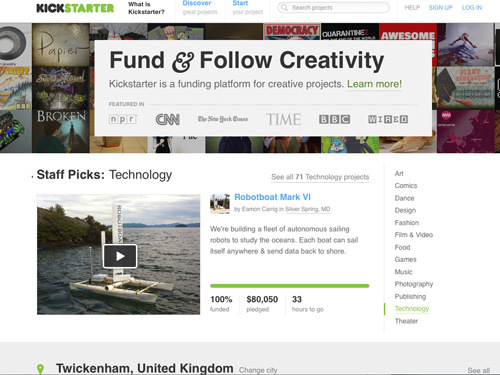This screenshot has width=500, height=375.
Task: Play the Robotboat project video
Action: point(120,256)
